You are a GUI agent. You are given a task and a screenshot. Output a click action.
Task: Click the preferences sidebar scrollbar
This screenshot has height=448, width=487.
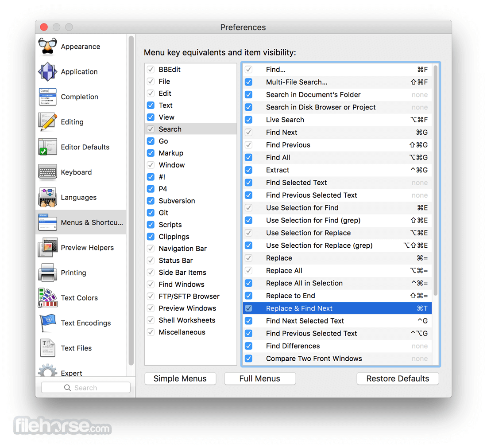pyautogui.click(x=131, y=201)
